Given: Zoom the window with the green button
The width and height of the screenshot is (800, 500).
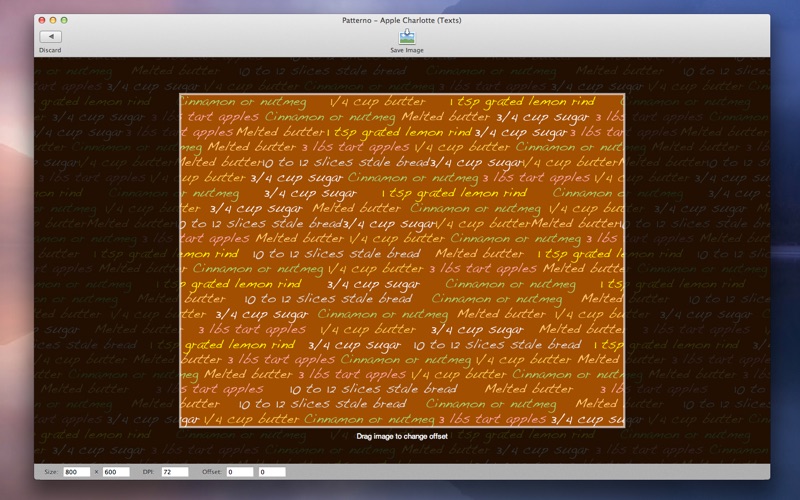Looking at the screenshot, I should (64, 20).
